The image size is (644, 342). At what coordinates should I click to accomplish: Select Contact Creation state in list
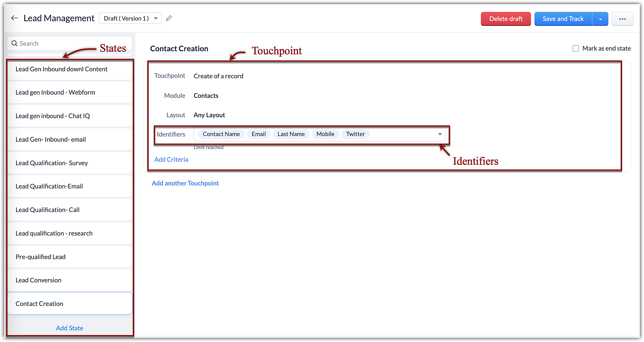tap(70, 304)
